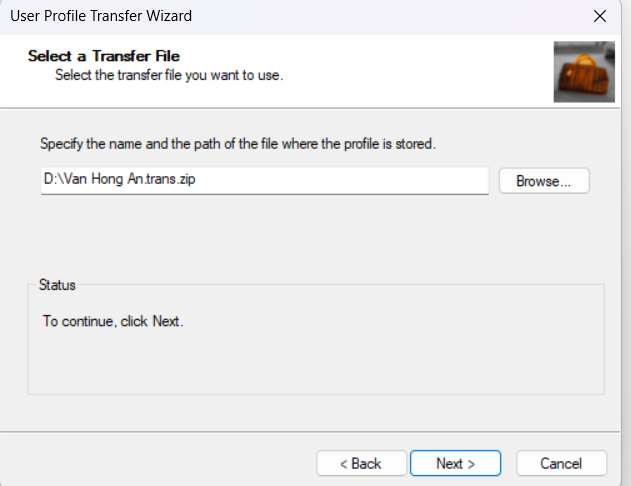
Task: Click the "Select the transfer file you want to use" subtitle
Action: (x=169, y=74)
